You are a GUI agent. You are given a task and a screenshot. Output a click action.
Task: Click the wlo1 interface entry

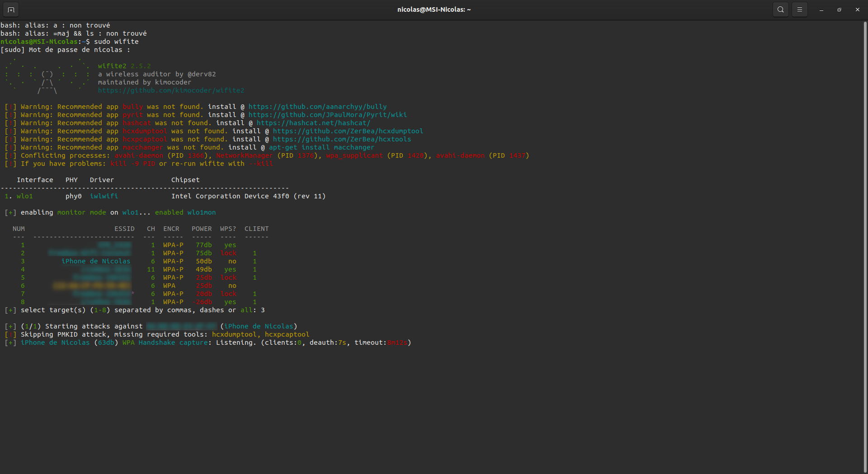pyautogui.click(x=25, y=196)
